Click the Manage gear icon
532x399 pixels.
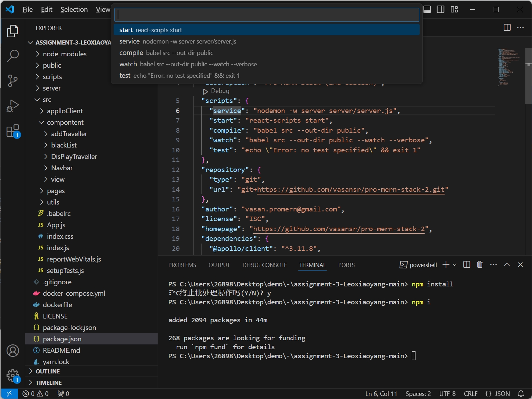click(x=13, y=376)
